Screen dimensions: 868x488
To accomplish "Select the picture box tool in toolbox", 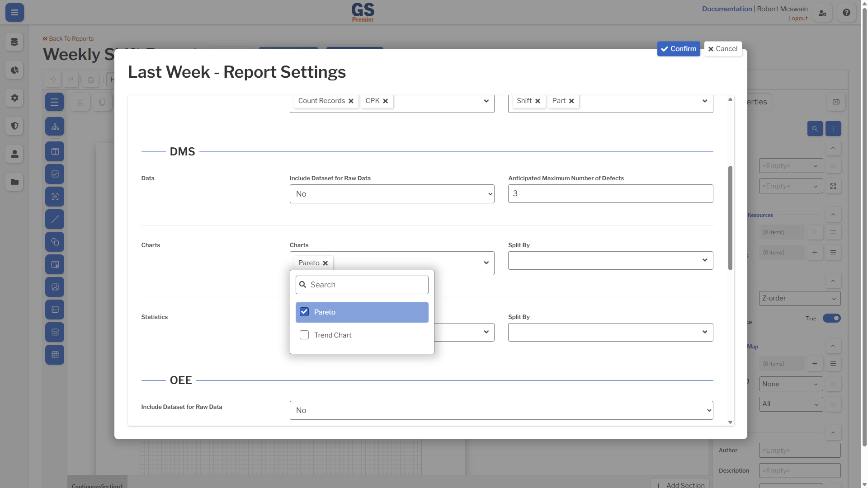I will (55, 287).
